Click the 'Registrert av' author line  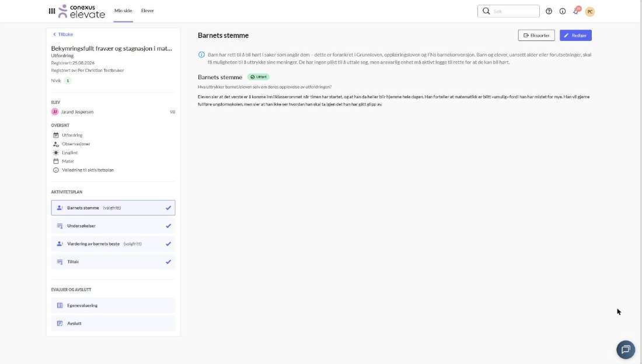click(x=88, y=71)
